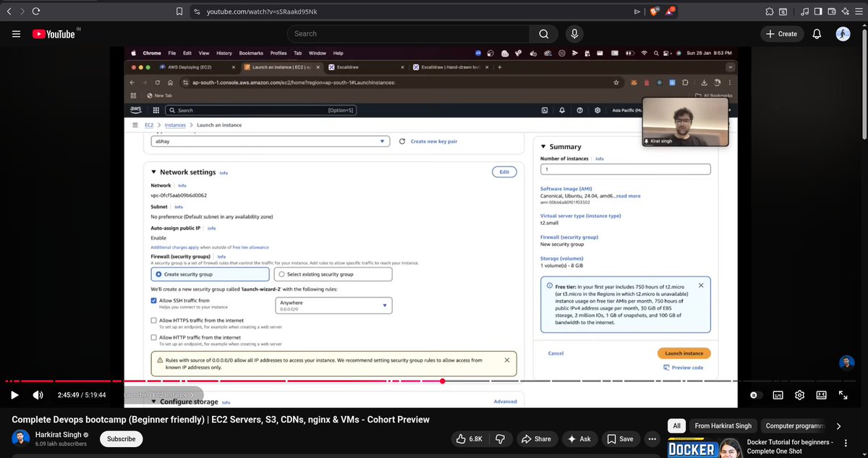Show more chips with the right chevron
868x458 pixels.
click(x=838, y=426)
